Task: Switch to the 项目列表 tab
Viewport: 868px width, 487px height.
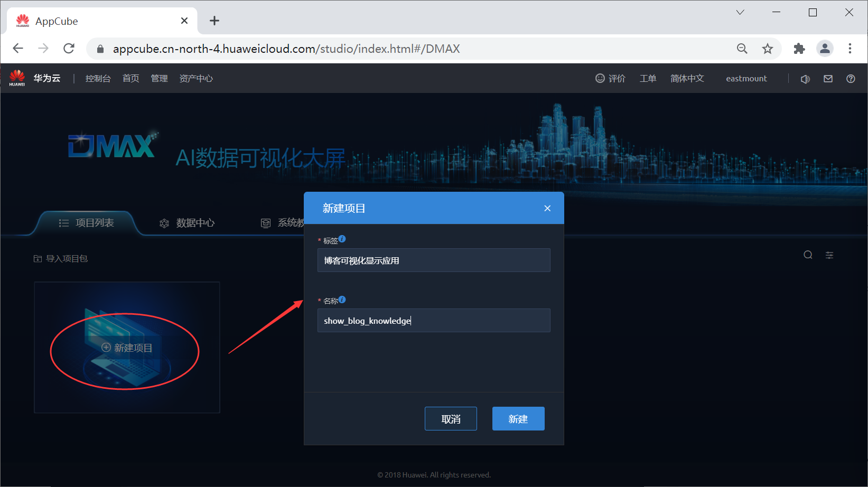Action: (86, 223)
